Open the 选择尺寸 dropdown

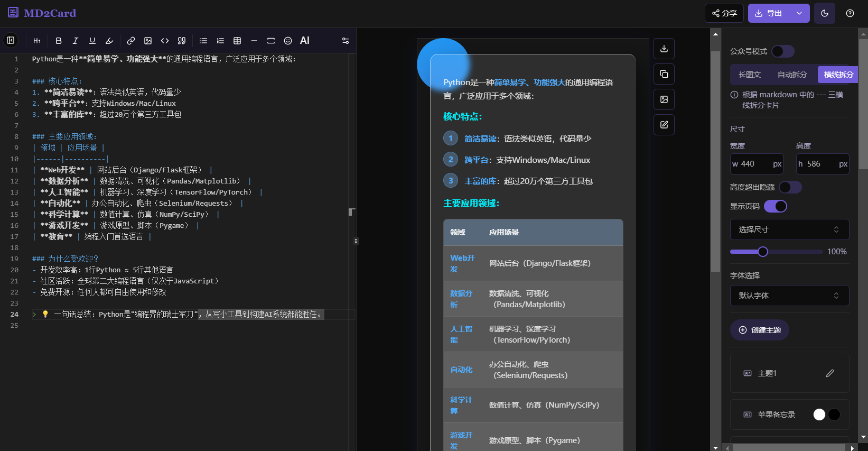[x=789, y=229]
